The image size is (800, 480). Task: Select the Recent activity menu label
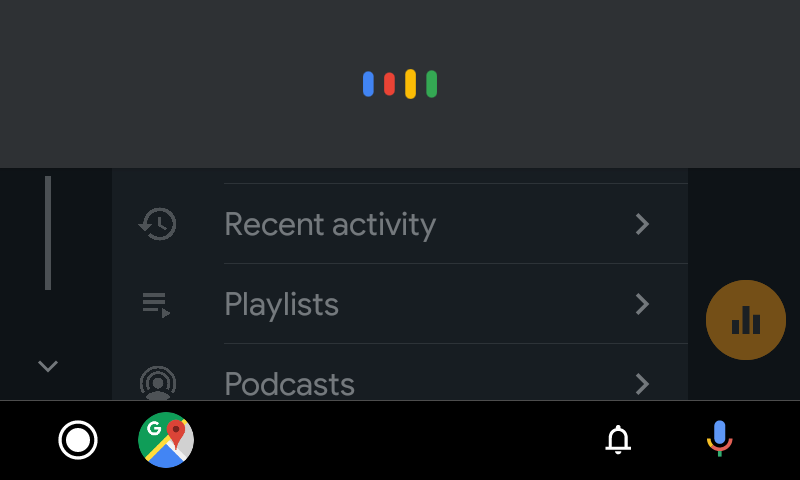(329, 224)
